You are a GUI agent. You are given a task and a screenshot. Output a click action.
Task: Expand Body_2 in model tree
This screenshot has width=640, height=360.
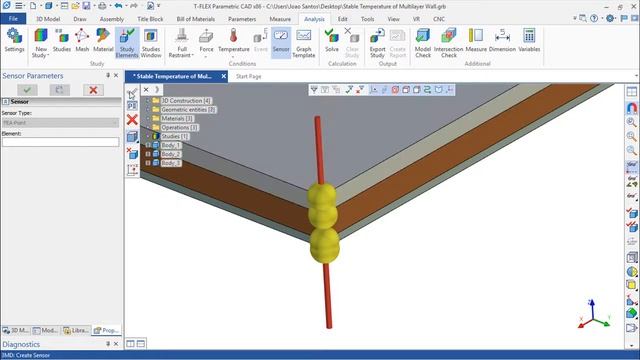148,154
